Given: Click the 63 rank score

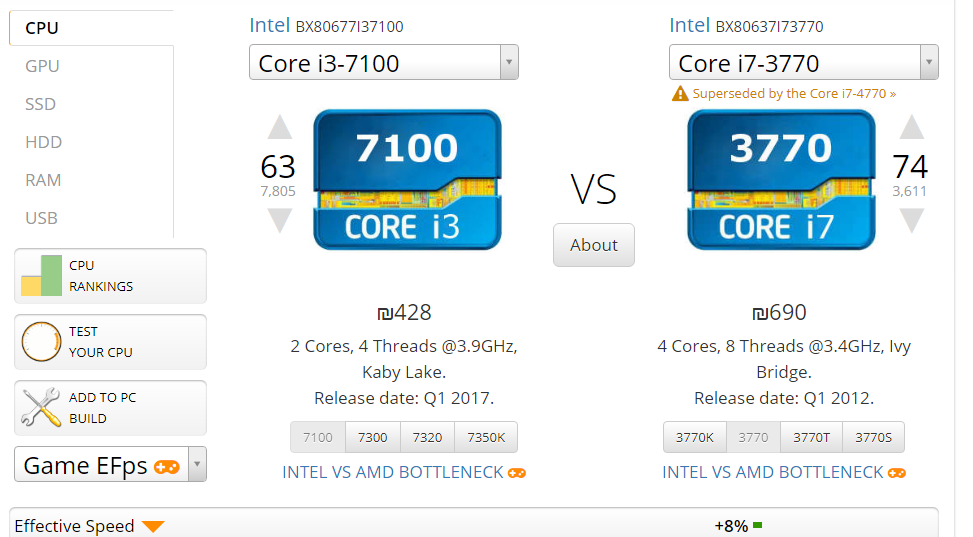Looking at the screenshot, I should [278, 167].
